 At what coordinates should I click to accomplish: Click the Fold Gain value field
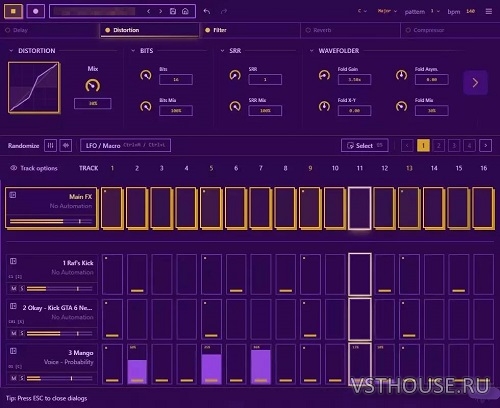[x=354, y=80]
